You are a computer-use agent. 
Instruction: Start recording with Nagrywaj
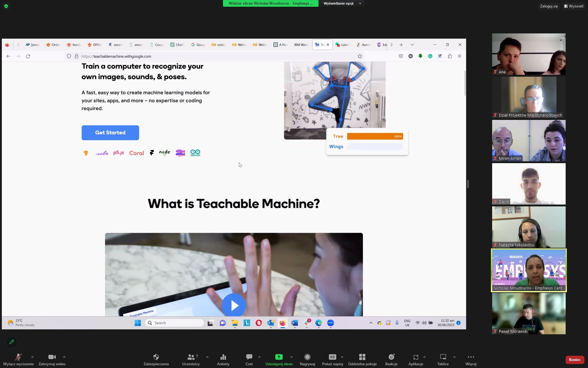click(307, 359)
